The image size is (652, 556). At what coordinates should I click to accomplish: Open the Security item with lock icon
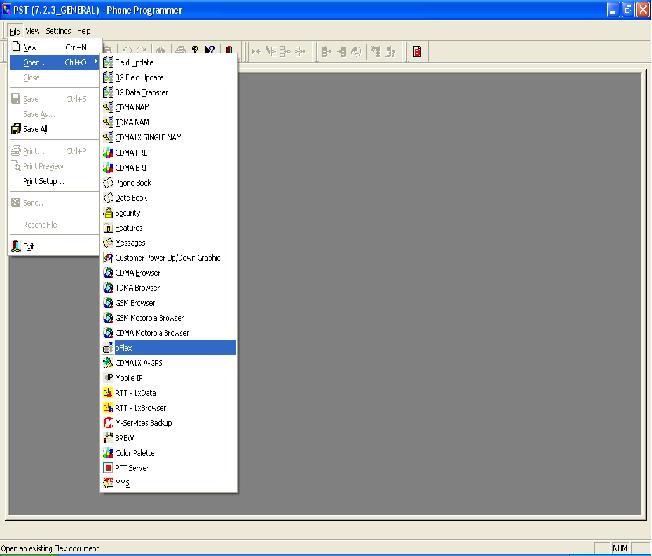(x=169, y=213)
